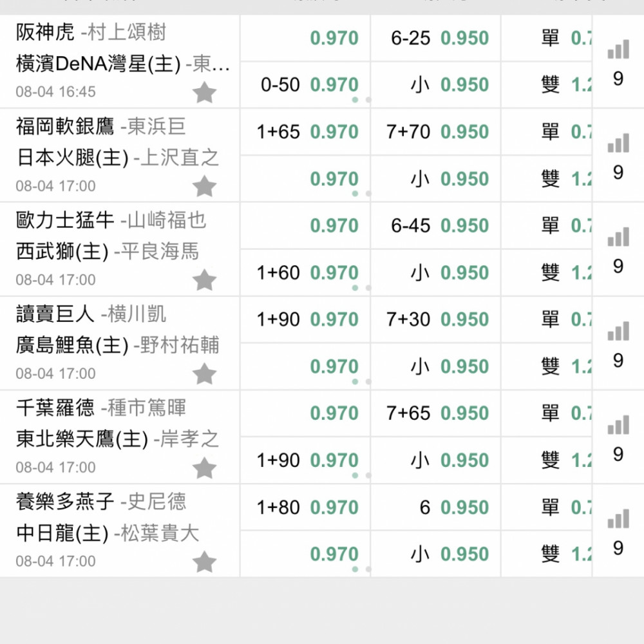
Task: Pick 東北樂天鷹 handicap 1+90 at 0.970
Action: coord(305,460)
